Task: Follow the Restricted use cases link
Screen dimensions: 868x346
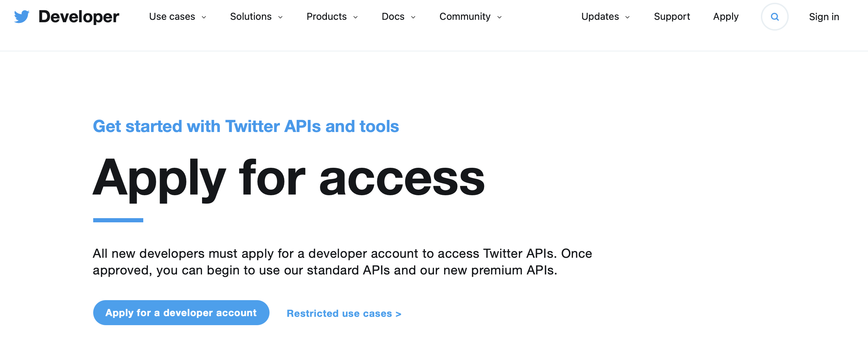Action: click(x=344, y=313)
